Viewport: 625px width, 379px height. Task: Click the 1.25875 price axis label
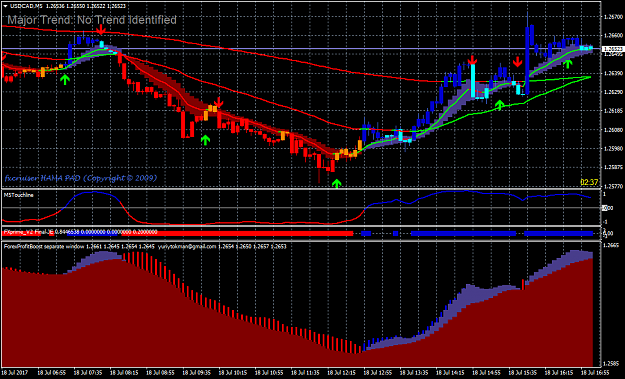coord(613,167)
